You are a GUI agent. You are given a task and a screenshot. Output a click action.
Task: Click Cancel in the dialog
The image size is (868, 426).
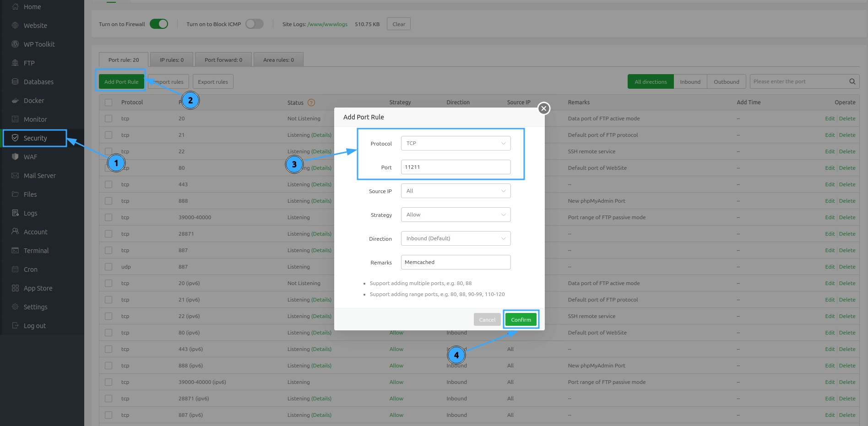coord(487,319)
